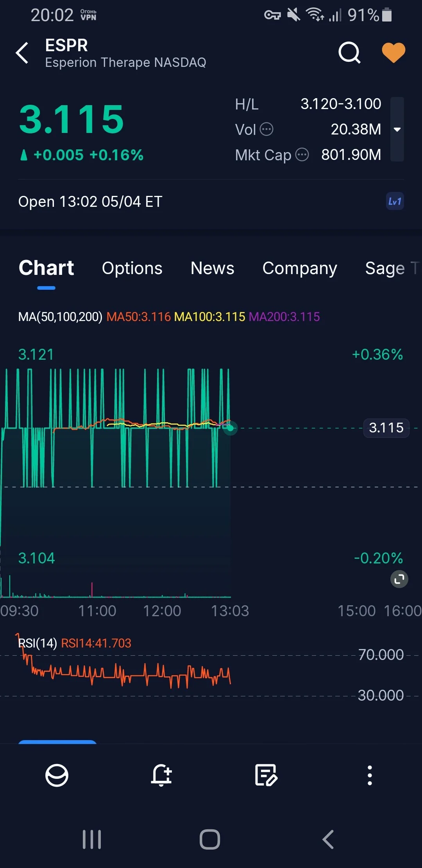This screenshot has width=422, height=868.
Task: Open the News tab
Action: [x=212, y=268]
